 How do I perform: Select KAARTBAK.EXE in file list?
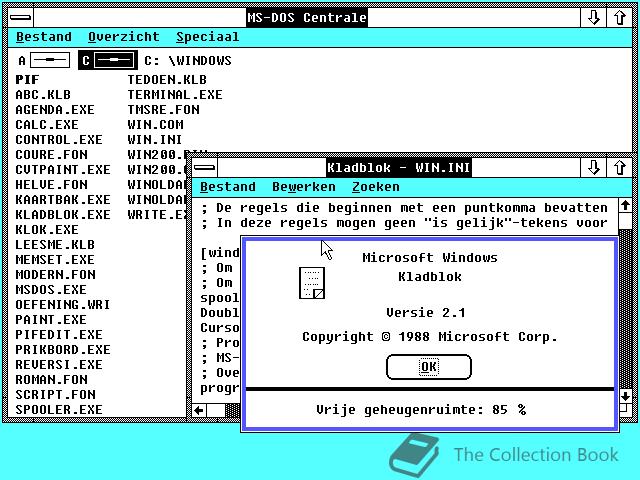coord(63,200)
